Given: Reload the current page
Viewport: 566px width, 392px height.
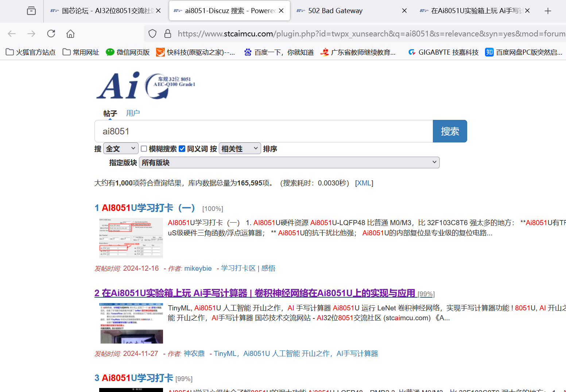Looking at the screenshot, I should 51,34.
